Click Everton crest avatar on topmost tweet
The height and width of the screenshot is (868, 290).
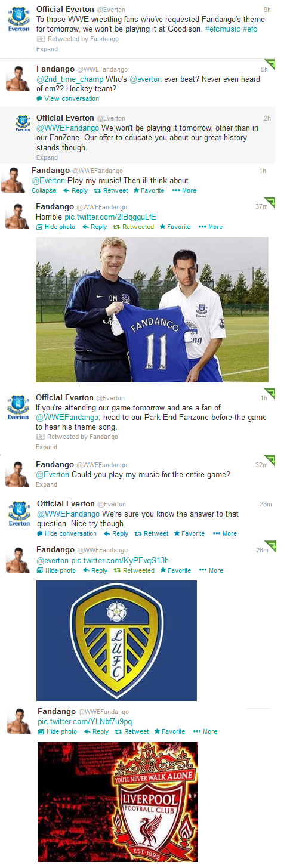[x=18, y=20]
